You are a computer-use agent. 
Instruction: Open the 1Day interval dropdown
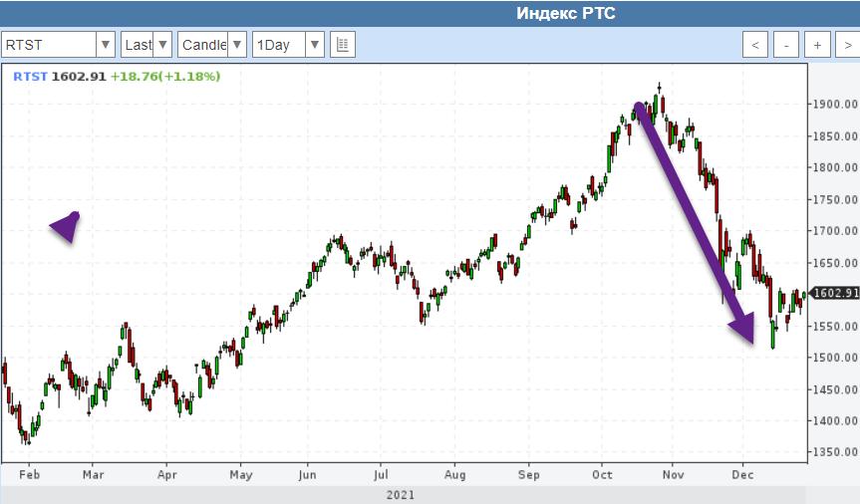tap(288, 45)
